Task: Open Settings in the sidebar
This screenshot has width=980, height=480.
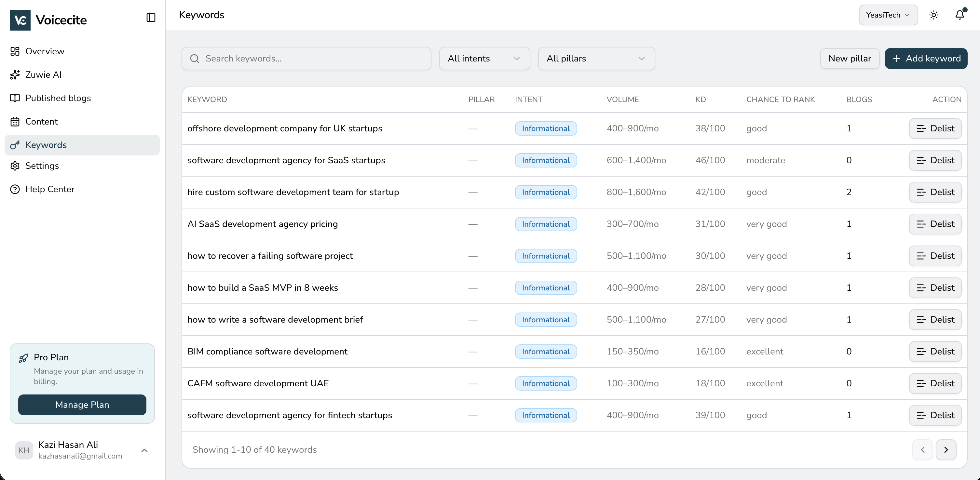Action: [x=82, y=166]
